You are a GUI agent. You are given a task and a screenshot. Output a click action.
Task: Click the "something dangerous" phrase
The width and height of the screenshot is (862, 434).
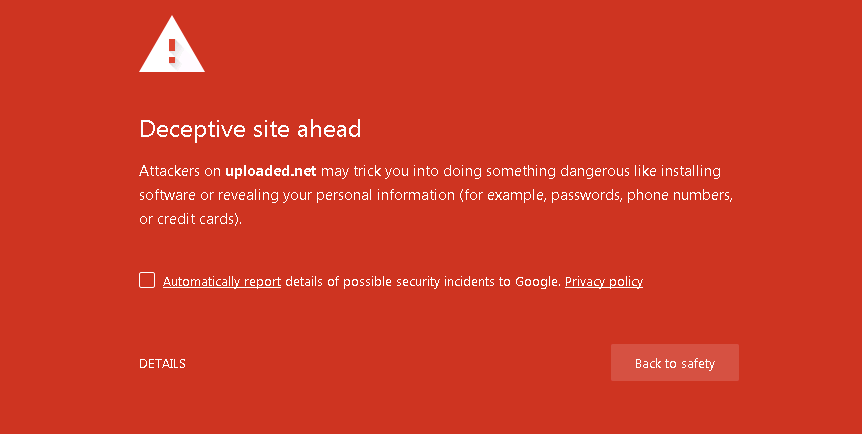567,171
